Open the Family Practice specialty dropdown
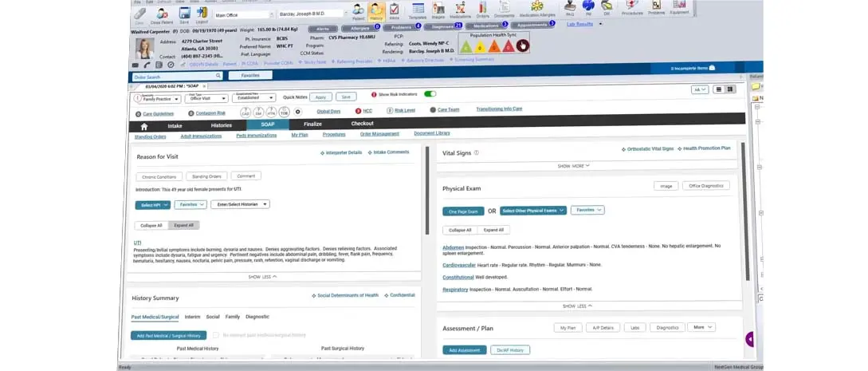 pos(158,98)
